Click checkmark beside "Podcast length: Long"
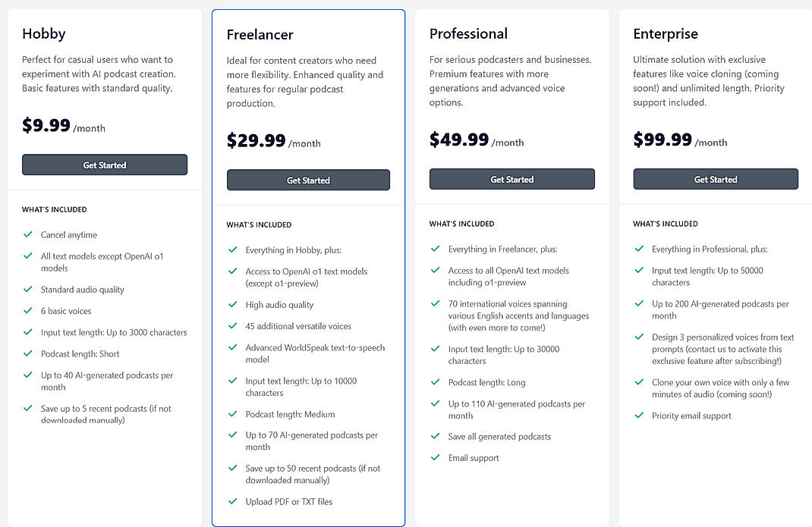812x527 pixels. (x=435, y=382)
